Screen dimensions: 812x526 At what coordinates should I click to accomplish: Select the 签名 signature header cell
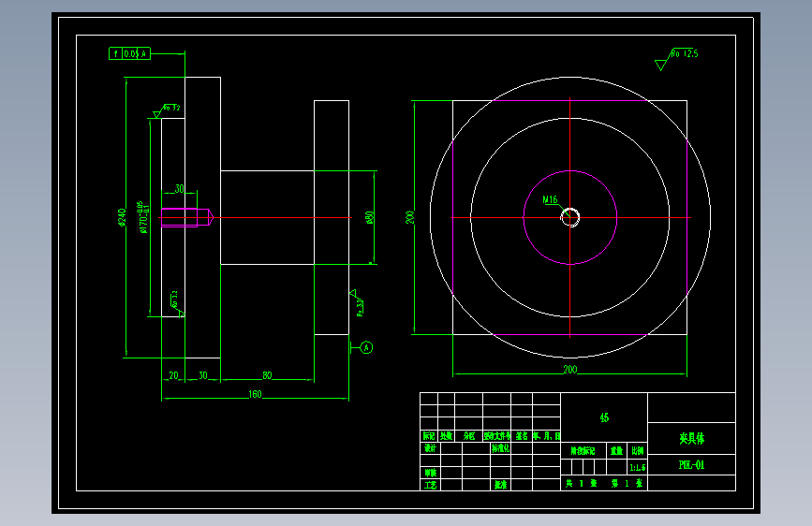(x=522, y=436)
